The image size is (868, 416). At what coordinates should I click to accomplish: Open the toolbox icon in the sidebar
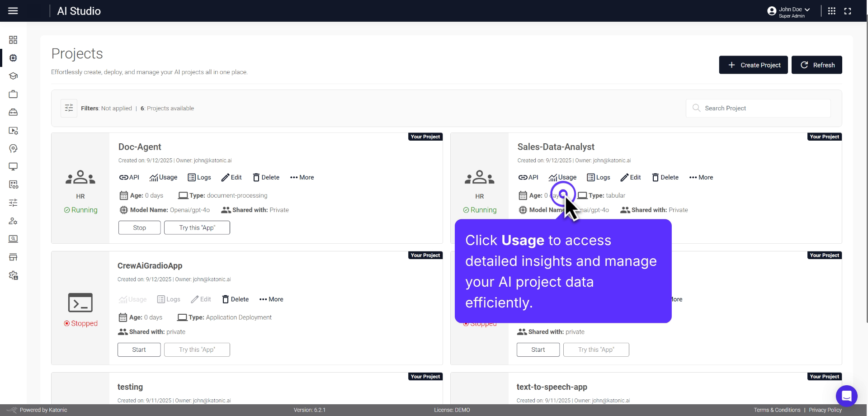(13, 112)
